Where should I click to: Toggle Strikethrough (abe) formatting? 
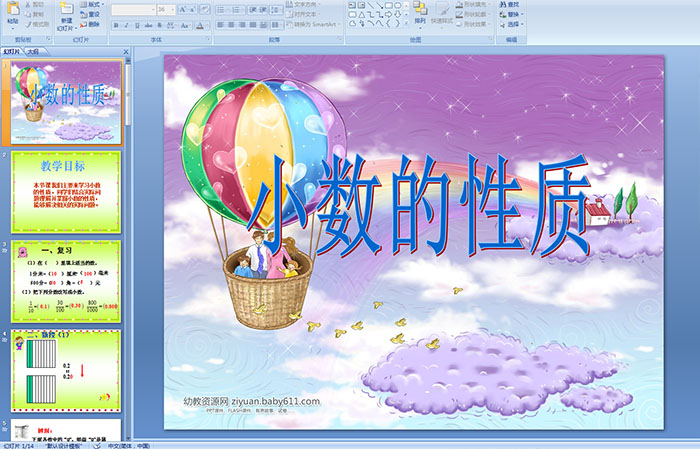tap(148, 25)
